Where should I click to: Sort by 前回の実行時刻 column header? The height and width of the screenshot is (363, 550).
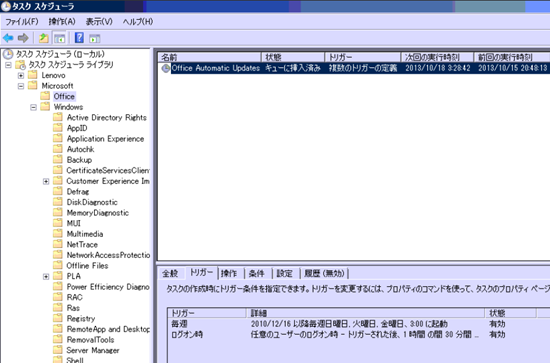pos(511,57)
